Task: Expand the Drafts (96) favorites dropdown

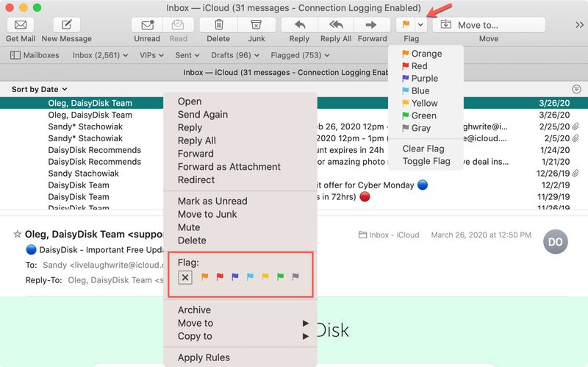Action: pyautogui.click(x=235, y=55)
